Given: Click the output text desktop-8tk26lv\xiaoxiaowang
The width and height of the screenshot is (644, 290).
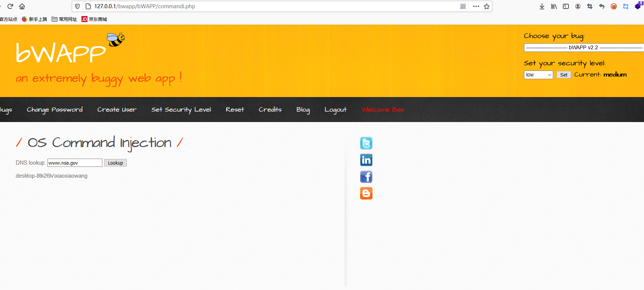Looking at the screenshot, I should click(52, 176).
